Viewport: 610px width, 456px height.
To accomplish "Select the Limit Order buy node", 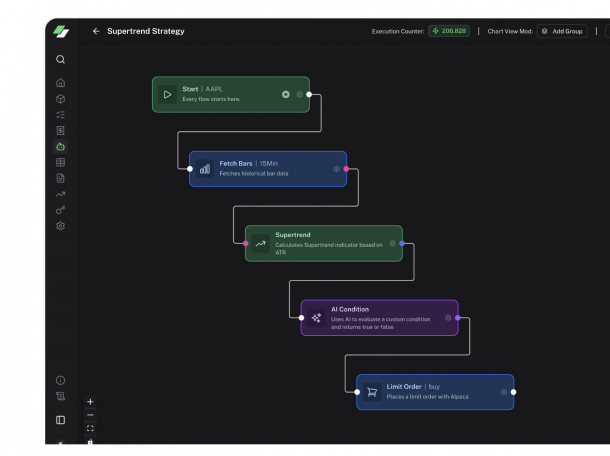I will coord(435,392).
